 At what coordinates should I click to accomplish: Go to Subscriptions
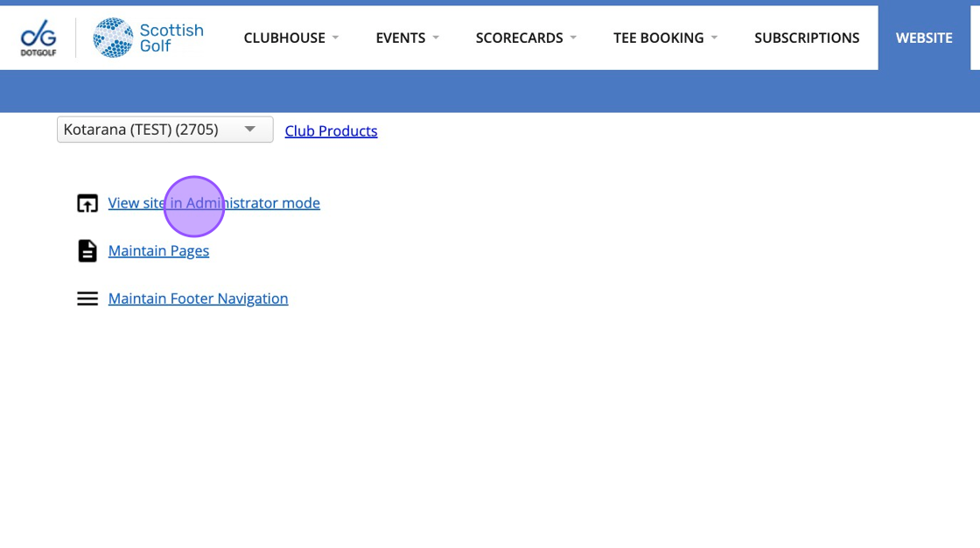point(807,39)
